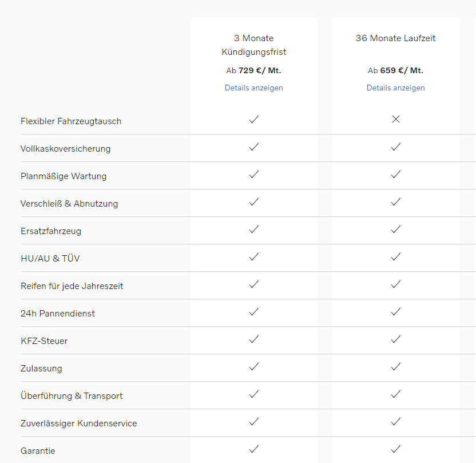Viewport: 476px width, 463px height.
Task: Click the X icon for Flexibler Fahrzeugtausch, 36 Monate
Action: tap(395, 119)
